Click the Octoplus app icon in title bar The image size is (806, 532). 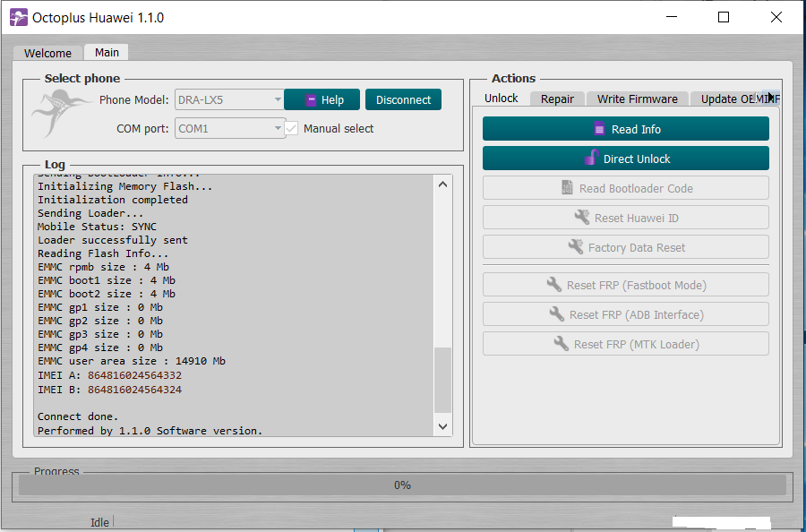pos(19,18)
